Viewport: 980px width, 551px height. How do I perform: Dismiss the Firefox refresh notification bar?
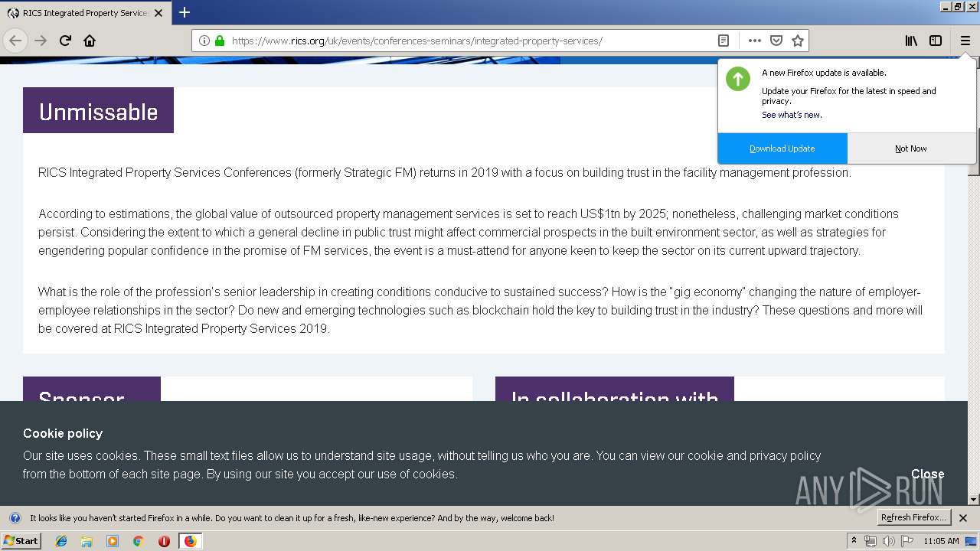[963, 518]
